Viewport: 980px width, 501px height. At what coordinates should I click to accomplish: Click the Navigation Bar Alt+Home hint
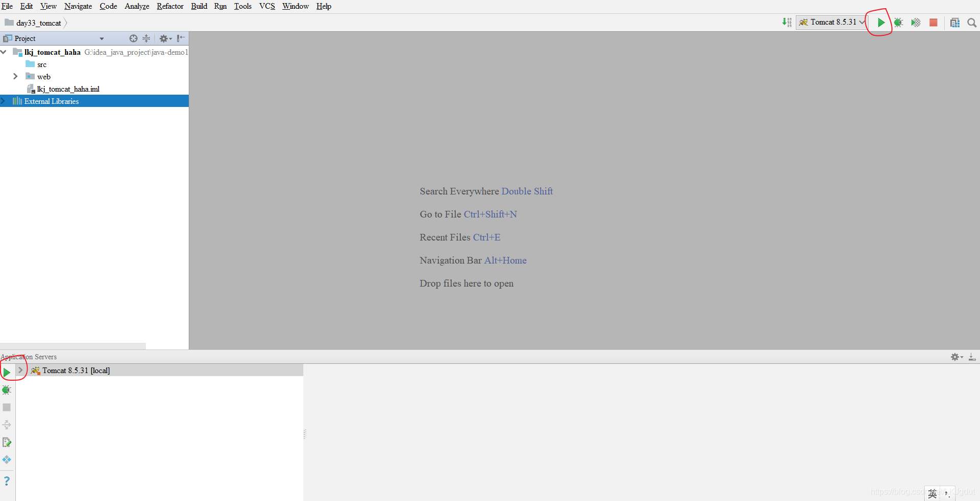[473, 260]
